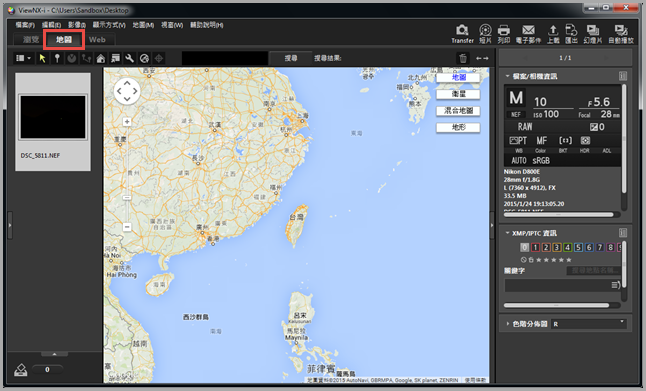Screen dimensions: 646x391
Task: Apply red label 1
Action: point(535,247)
